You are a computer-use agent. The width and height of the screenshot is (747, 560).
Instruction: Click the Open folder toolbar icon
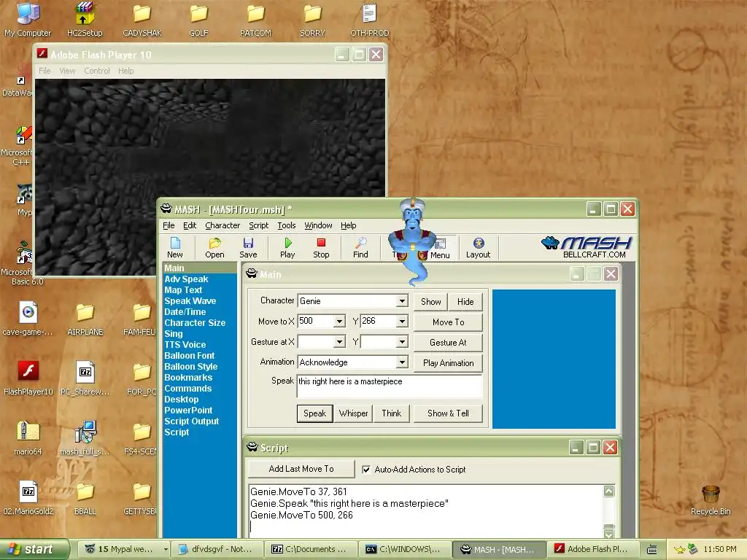tap(214, 247)
